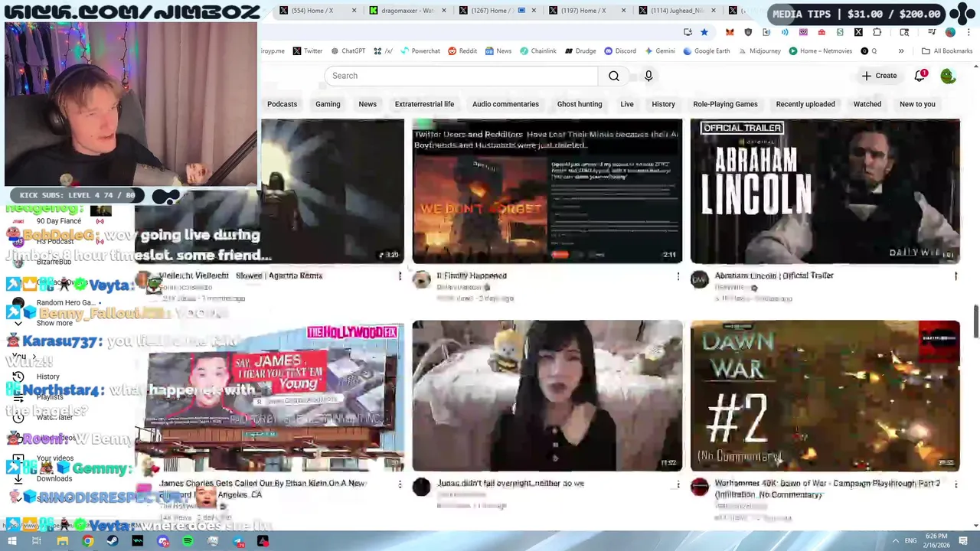Click the Create button
980x551 pixels.
coord(879,76)
